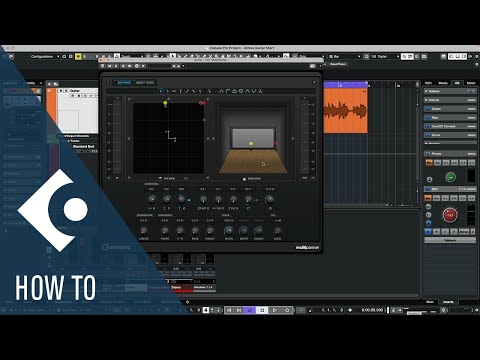Viewport: 480px width, 360px height.
Task: Select orange Mix source in Phones section
Action: pos(429,162)
